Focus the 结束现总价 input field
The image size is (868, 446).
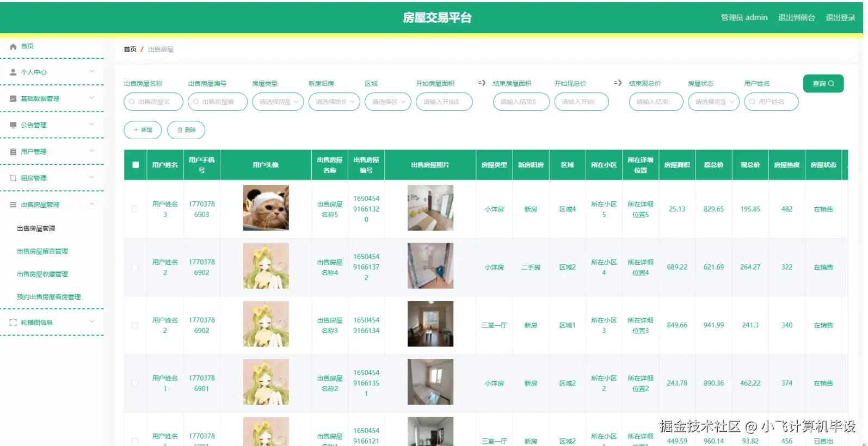(x=656, y=102)
